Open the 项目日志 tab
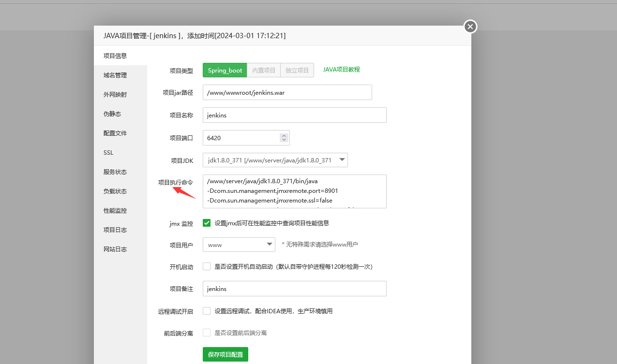 coord(120,230)
